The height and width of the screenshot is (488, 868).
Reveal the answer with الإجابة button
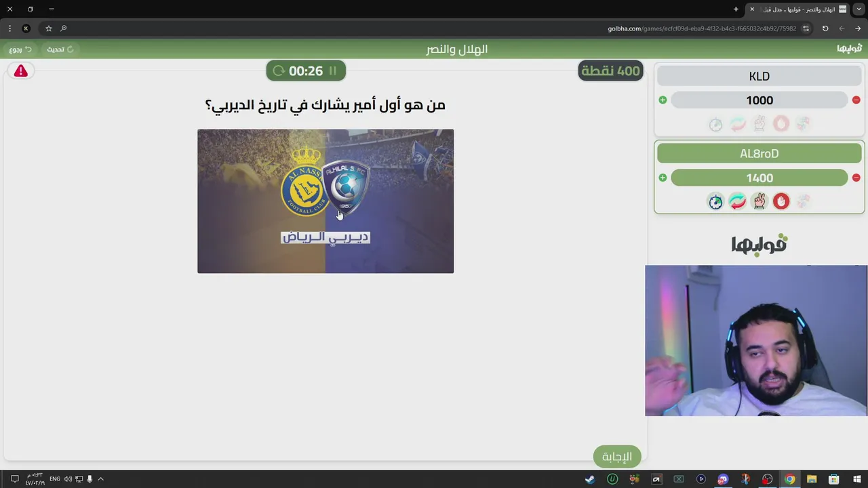click(617, 456)
